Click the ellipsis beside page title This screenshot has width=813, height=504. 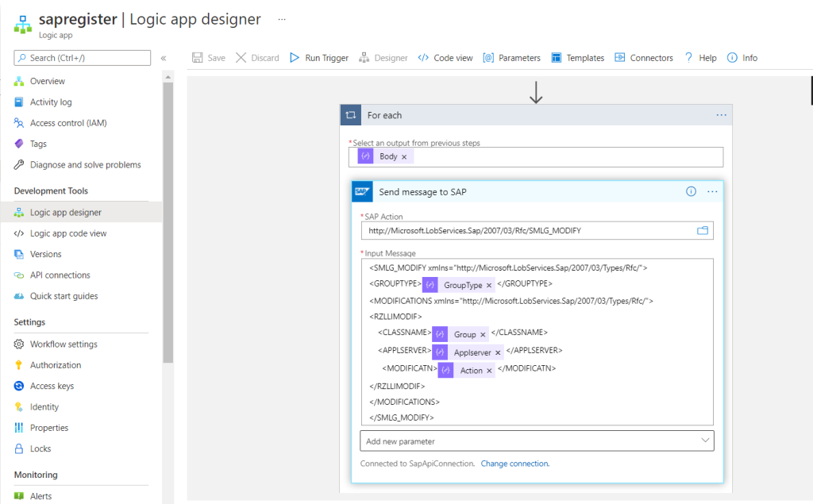click(x=282, y=19)
